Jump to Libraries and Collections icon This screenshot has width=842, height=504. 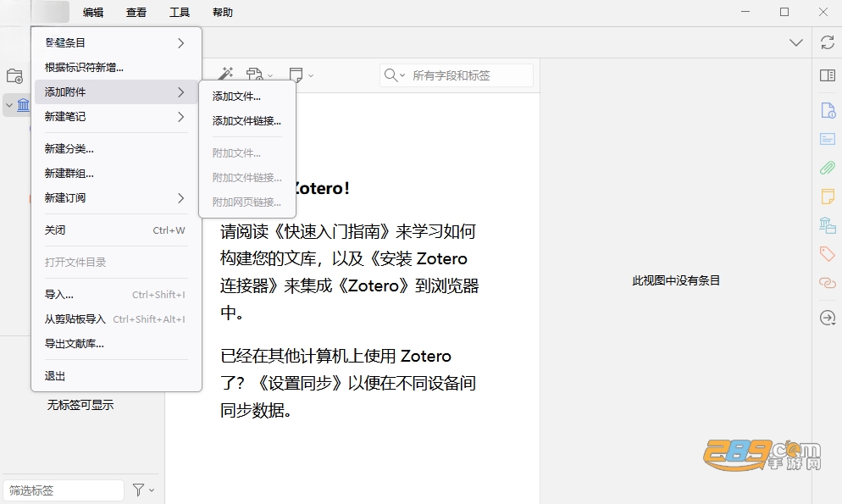point(828,225)
